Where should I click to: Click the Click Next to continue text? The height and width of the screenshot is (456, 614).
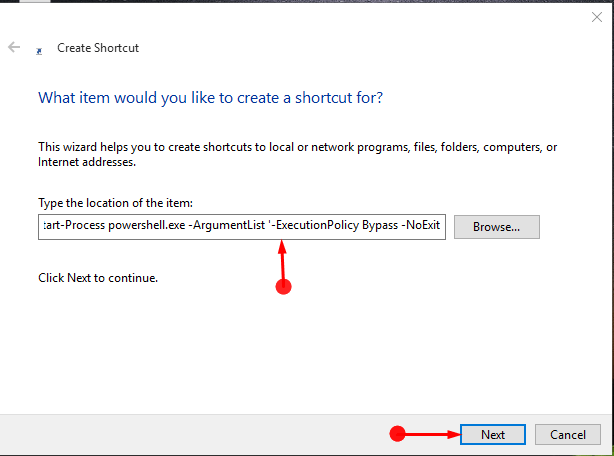(x=98, y=278)
